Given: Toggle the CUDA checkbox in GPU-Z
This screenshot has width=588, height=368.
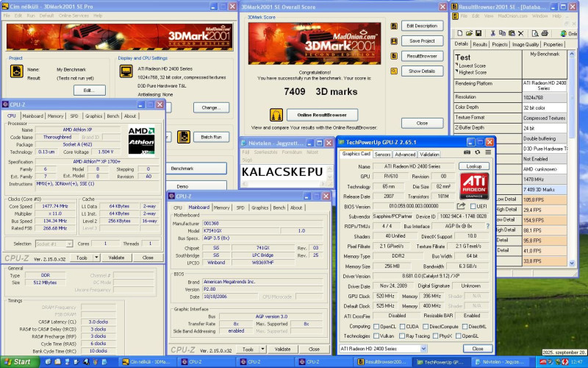Looking at the screenshot, I should coord(402,326).
